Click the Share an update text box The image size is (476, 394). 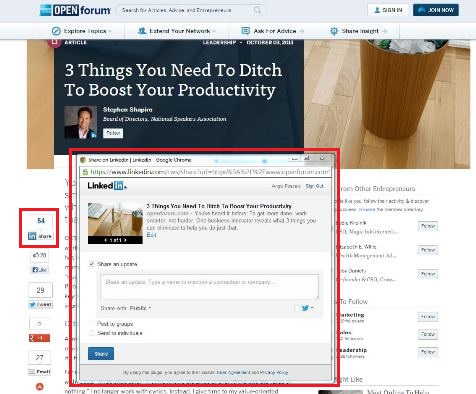point(209,286)
